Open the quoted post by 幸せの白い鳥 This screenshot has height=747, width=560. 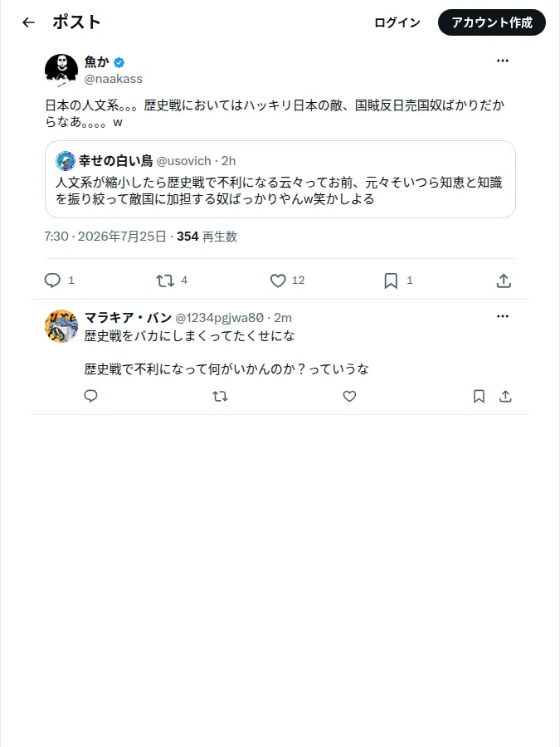pyautogui.click(x=280, y=179)
